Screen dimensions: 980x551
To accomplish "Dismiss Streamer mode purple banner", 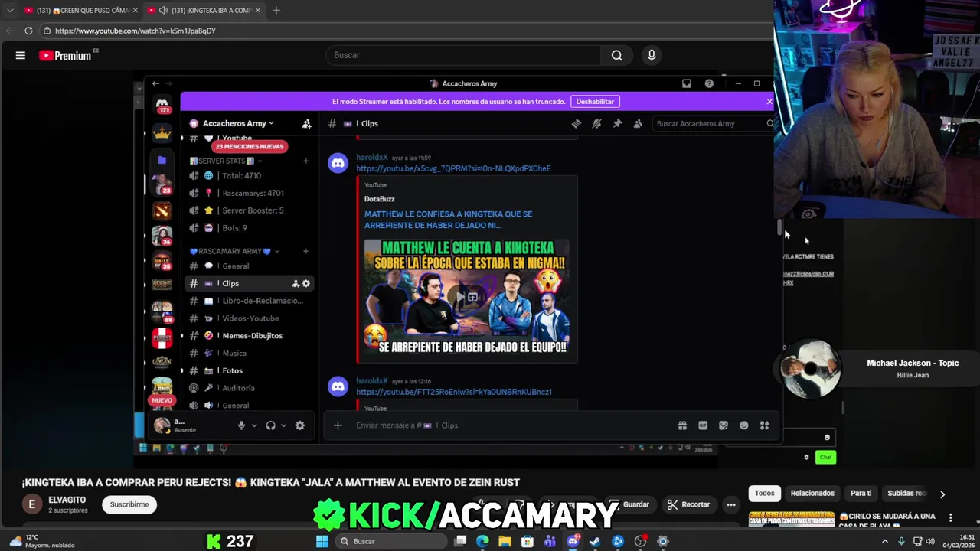I will (769, 101).
